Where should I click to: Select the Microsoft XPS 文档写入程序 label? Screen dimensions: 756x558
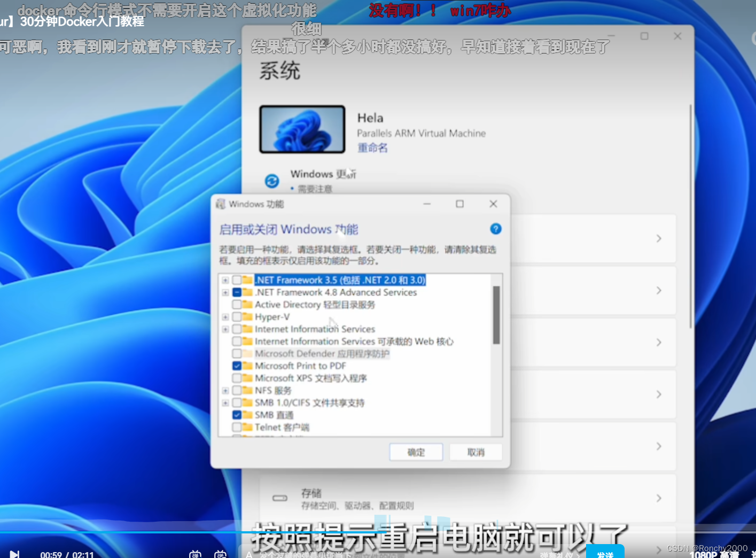click(311, 378)
